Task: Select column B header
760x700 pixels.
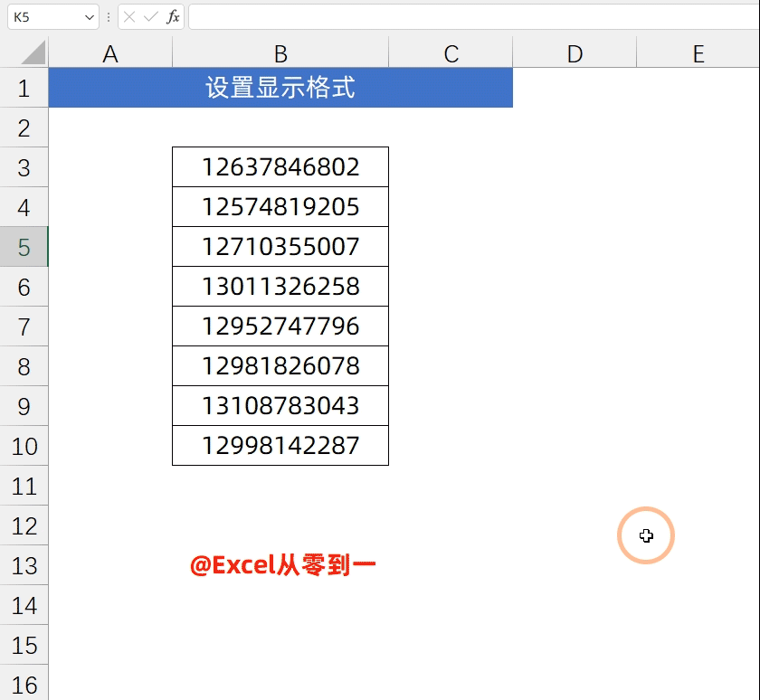Action: (x=280, y=53)
